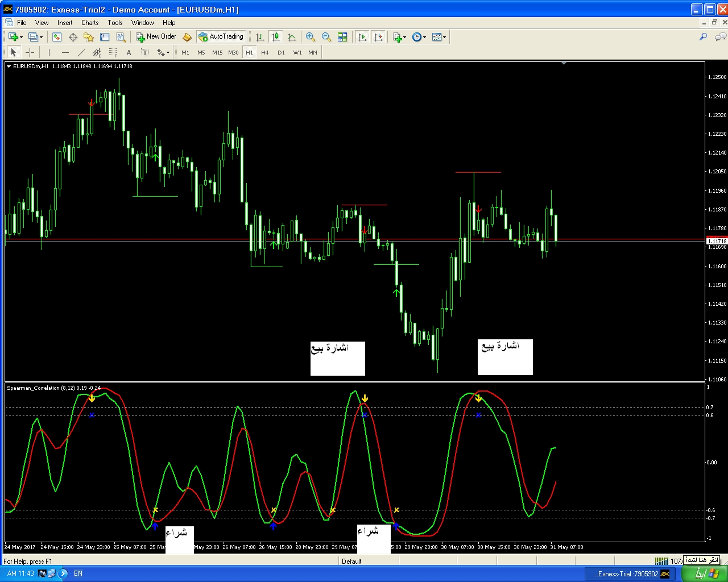Toggle the chart shift button
This screenshot has height=582, width=728.
(x=378, y=37)
